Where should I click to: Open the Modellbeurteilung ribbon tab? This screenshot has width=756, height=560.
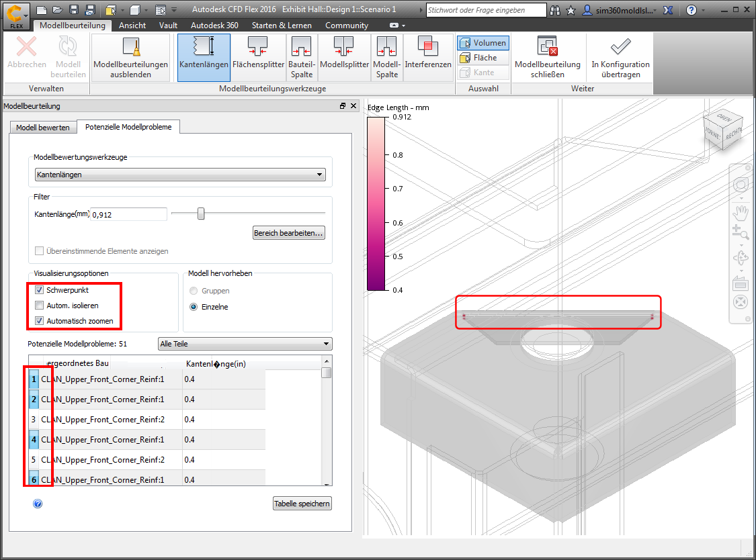[x=73, y=26]
